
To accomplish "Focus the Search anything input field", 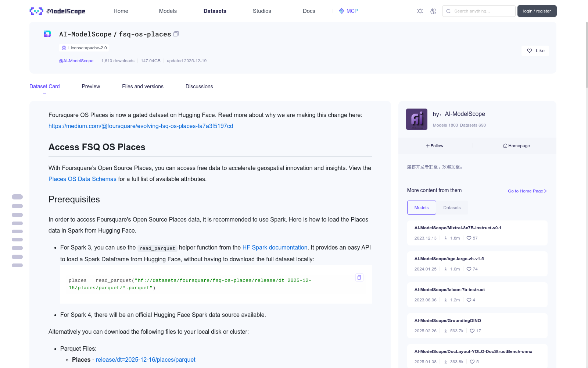I will click(x=479, y=11).
